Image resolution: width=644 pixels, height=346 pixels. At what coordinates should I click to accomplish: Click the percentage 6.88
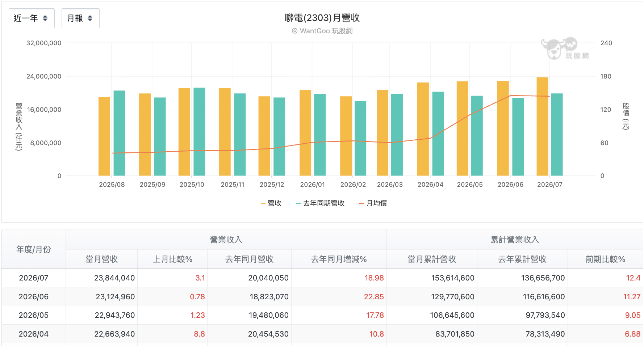pyautogui.click(x=633, y=334)
